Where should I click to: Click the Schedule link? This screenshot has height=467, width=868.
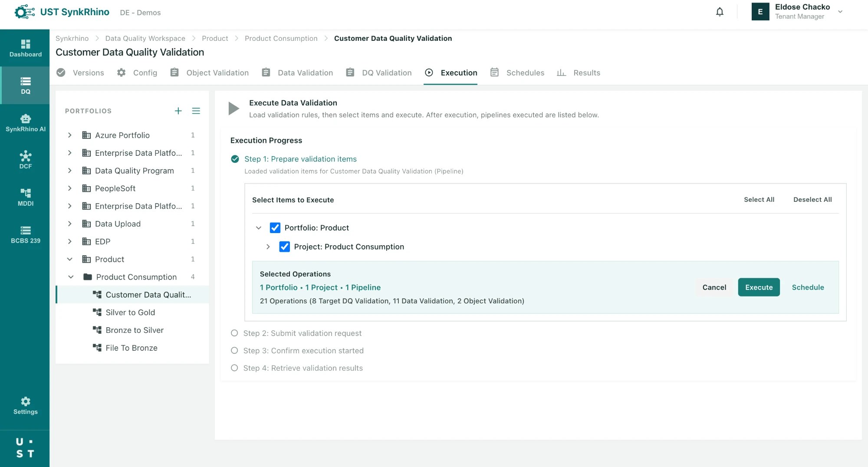(808, 288)
